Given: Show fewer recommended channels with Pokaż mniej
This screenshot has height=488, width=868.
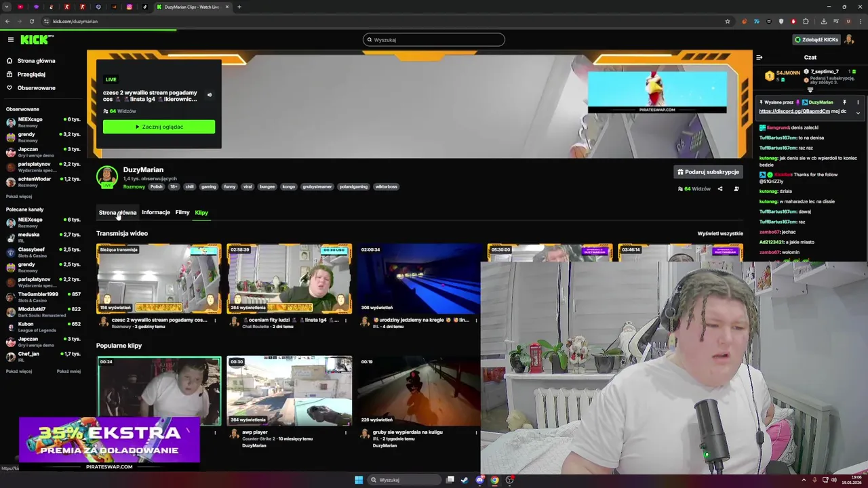Looking at the screenshot, I should click(x=68, y=371).
